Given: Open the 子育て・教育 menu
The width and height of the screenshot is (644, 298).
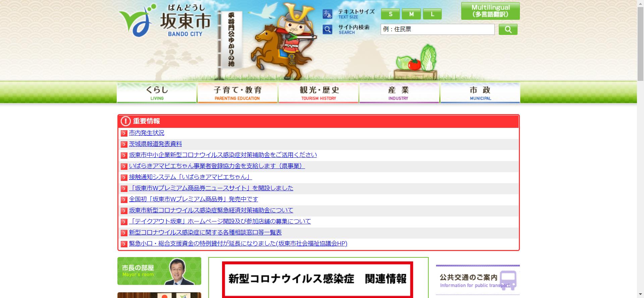Looking at the screenshot, I should click(237, 93).
